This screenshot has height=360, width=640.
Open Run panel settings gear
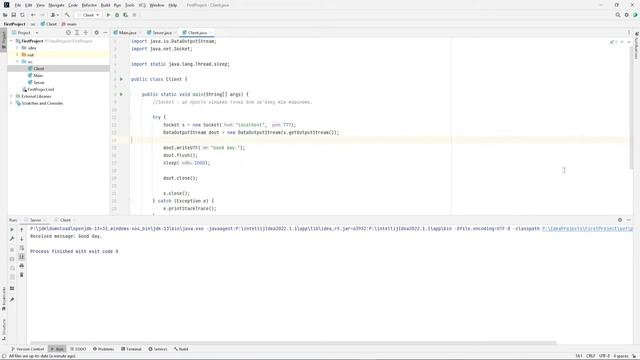tap(620, 220)
